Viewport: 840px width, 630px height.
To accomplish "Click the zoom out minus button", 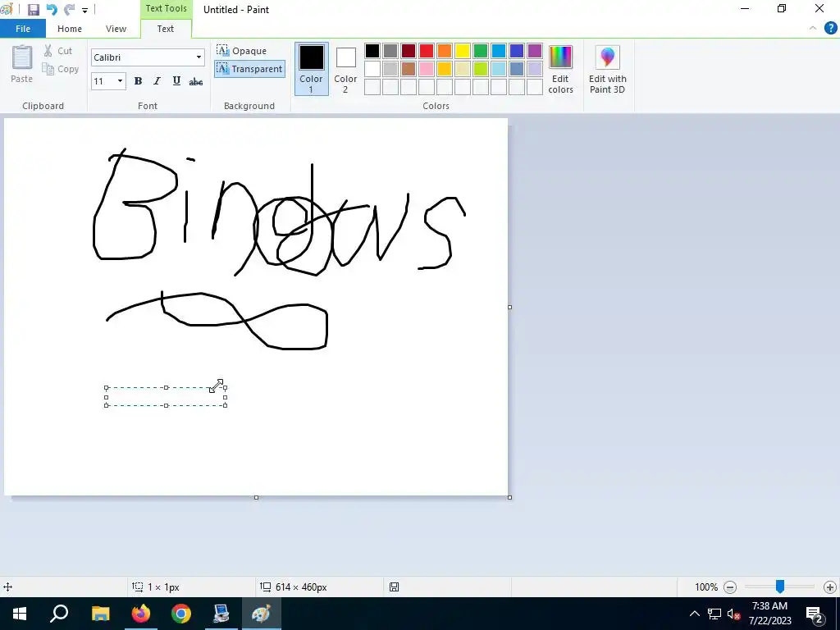I will (x=729, y=587).
